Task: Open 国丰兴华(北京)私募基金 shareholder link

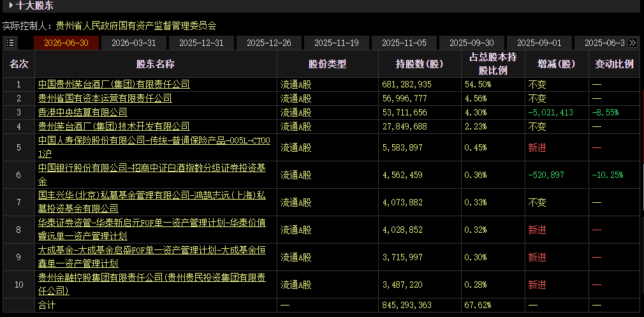Action: tap(152, 202)
